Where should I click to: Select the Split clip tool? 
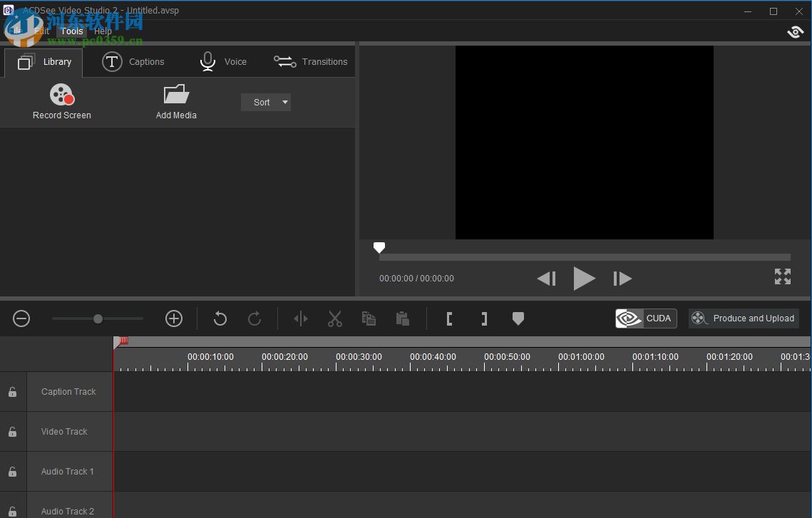[x=300, y=318]
